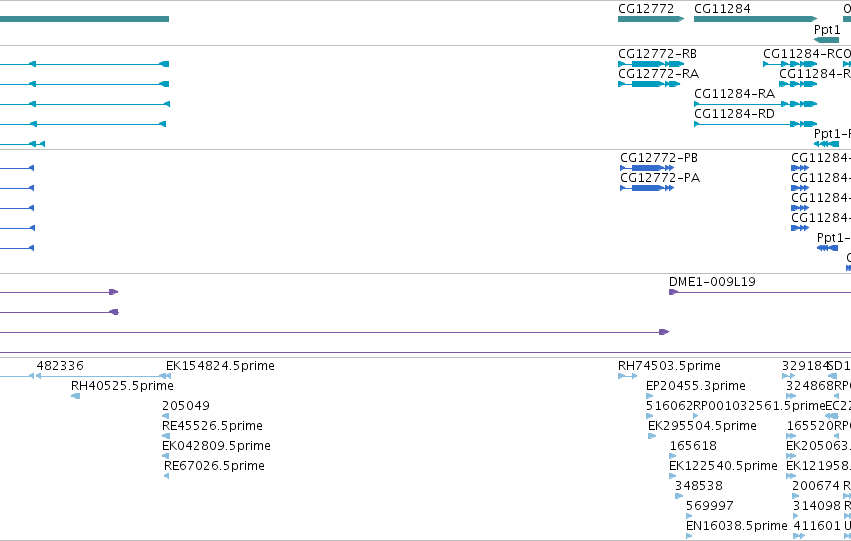The height and width of the screenshot is (541, 851).
Task: Select EST RH74503.5prime
Action: click(x=669, y=366)
